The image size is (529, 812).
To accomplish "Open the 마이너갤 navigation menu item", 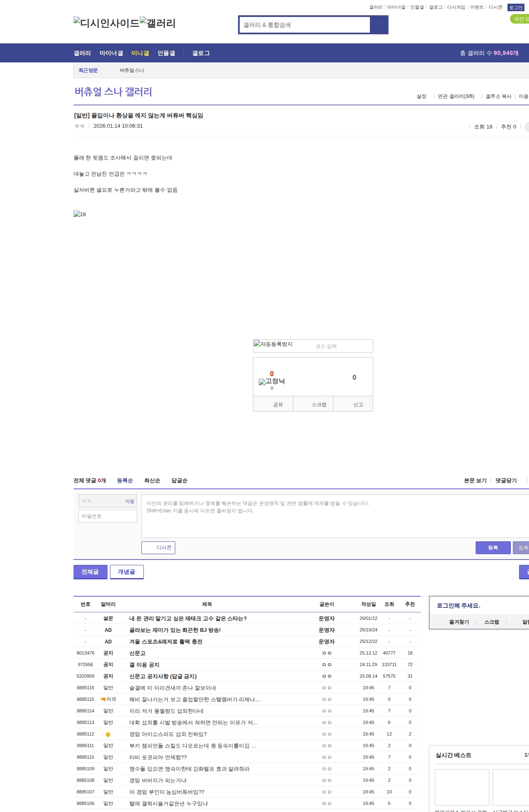I will click(x=111, y=53).
